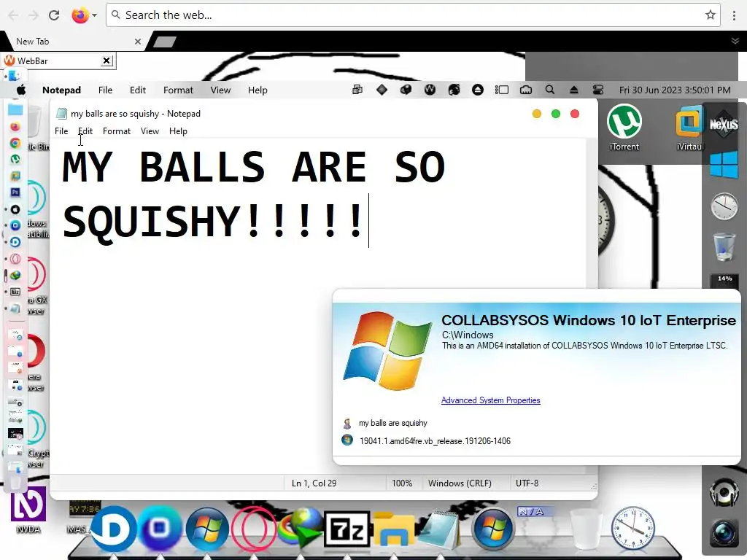Open the File menu inside the Notepad window
Screen dimensions: 747x560
(x=61, y=131)
